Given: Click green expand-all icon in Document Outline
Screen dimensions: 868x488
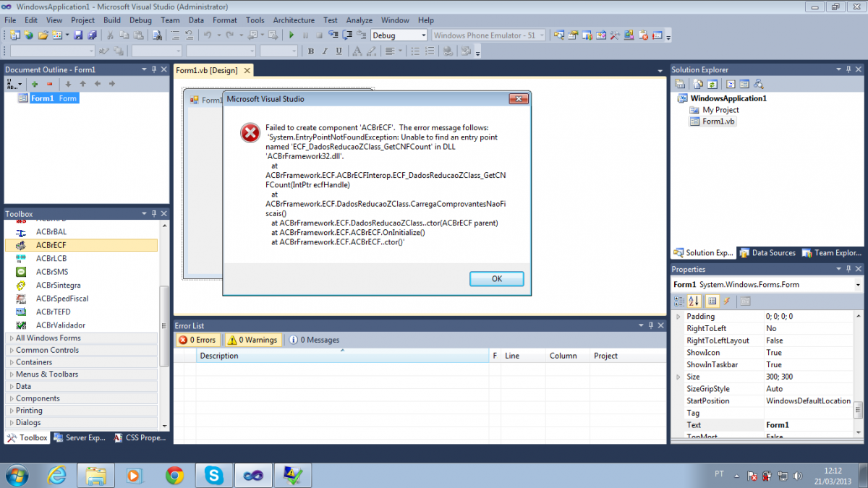Looking at the screenshot, I should [34, 84].
